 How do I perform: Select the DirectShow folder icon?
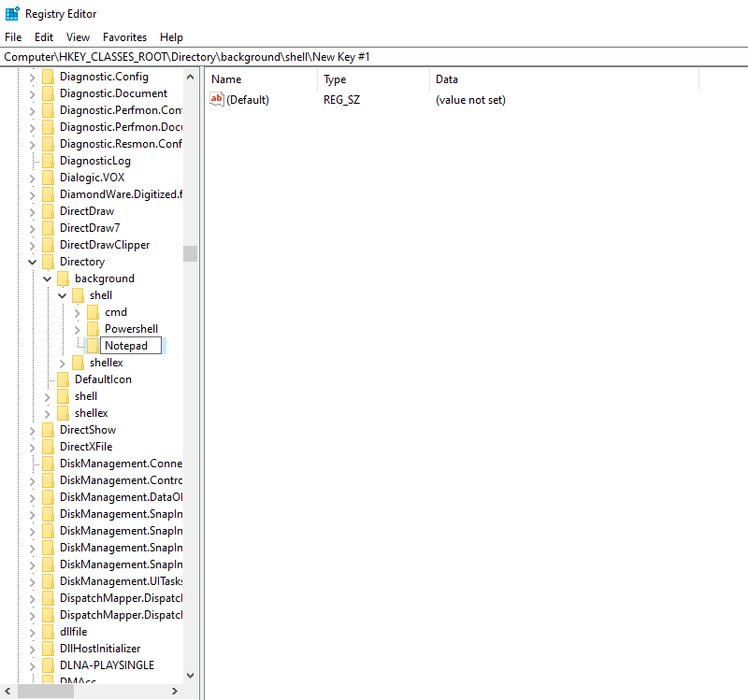50,429
